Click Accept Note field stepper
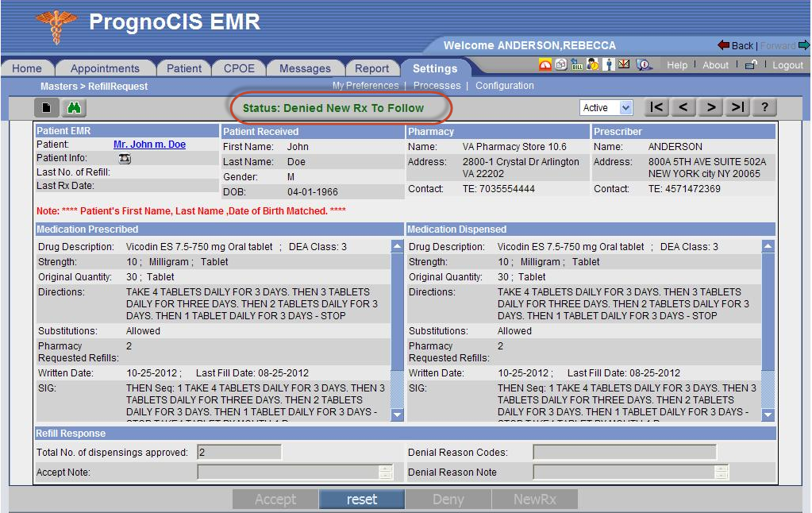 coord(385,472)
